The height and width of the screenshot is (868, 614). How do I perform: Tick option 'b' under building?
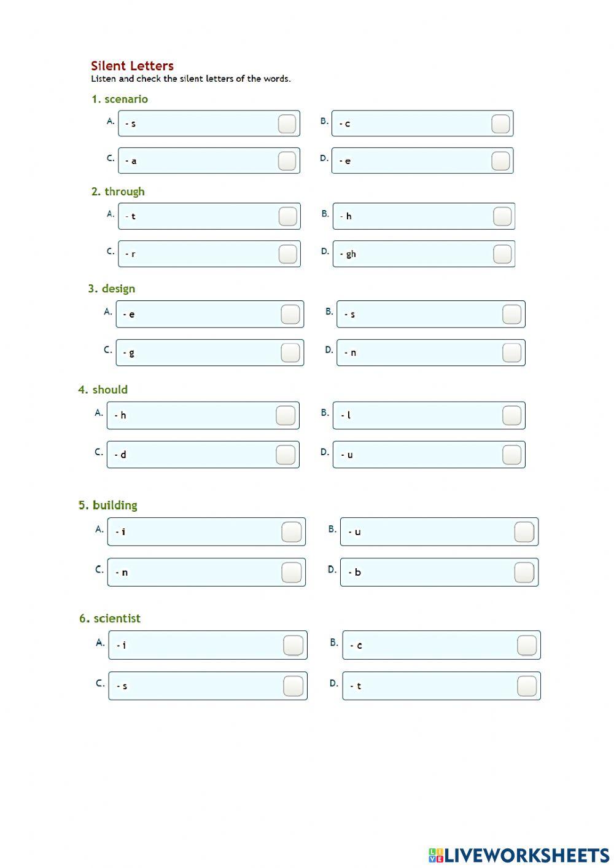[x=524, y=573]
